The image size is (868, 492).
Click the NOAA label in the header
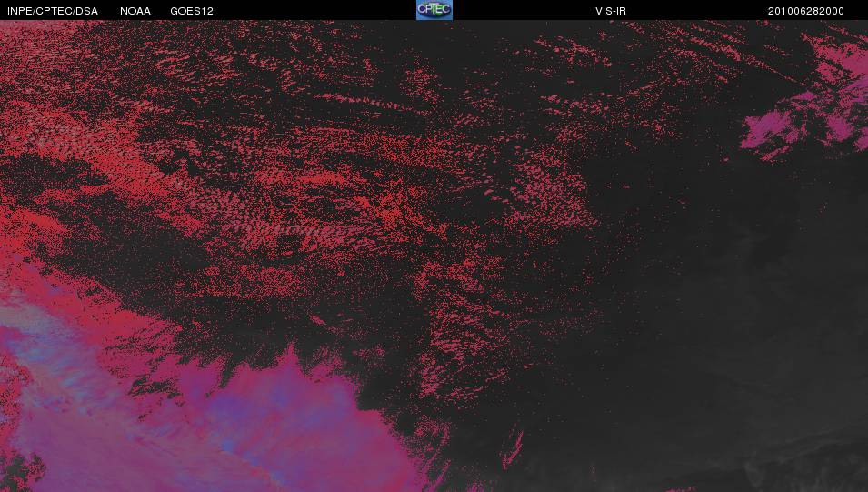[x=135, y=11]
